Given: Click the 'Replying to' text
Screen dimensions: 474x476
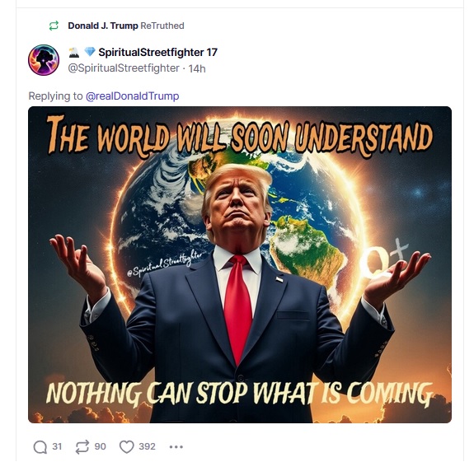Looking at the screenshot, I should pos(55,96).
